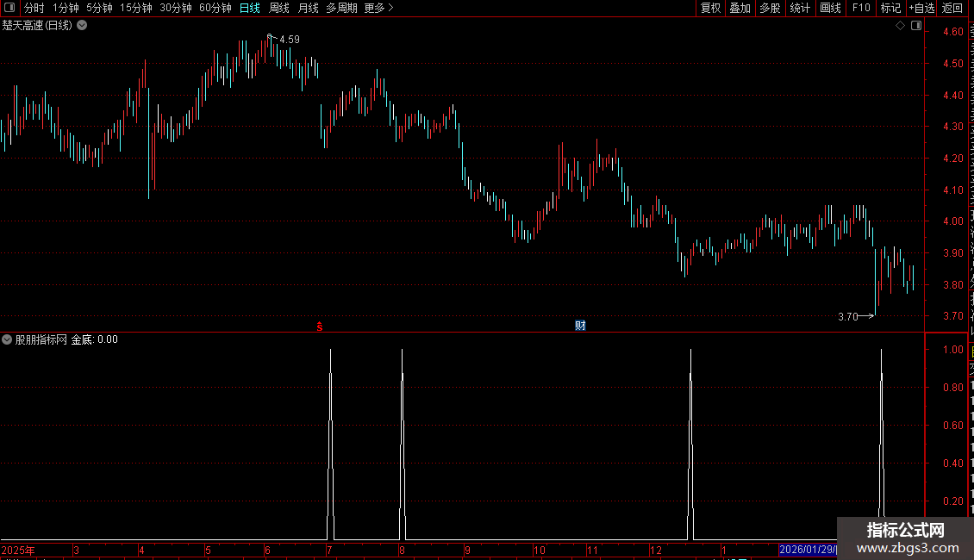Open the 多周期 multi-period view
974x560 pixels.
click(341, 8)
